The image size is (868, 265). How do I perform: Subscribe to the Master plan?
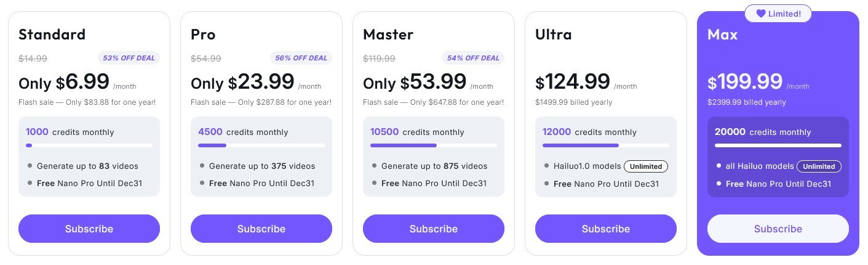coord(434,229)
